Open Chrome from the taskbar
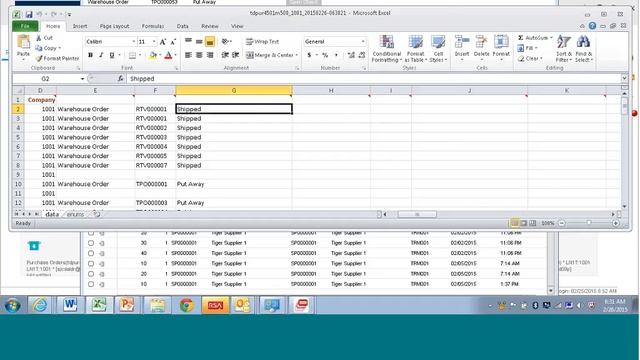Viewport: 640px width, 360px height. (x=187, y=305)
